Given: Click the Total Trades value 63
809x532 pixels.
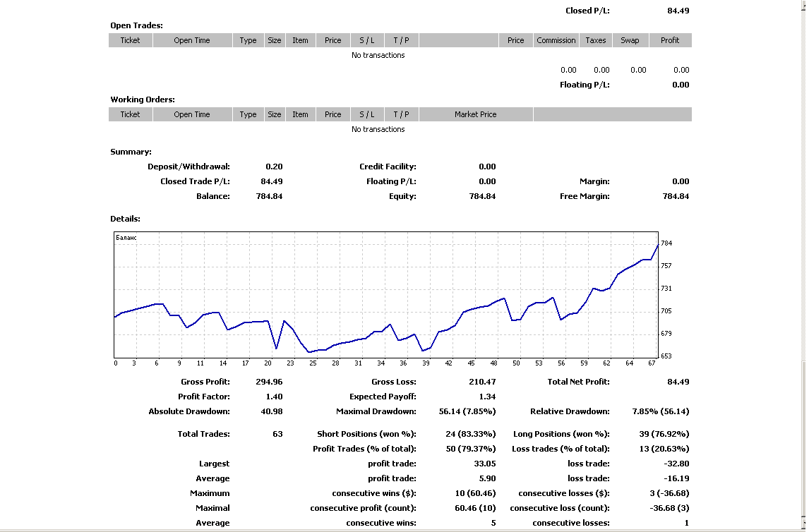Looking at the screenshot, I should (x=277, y=434).
